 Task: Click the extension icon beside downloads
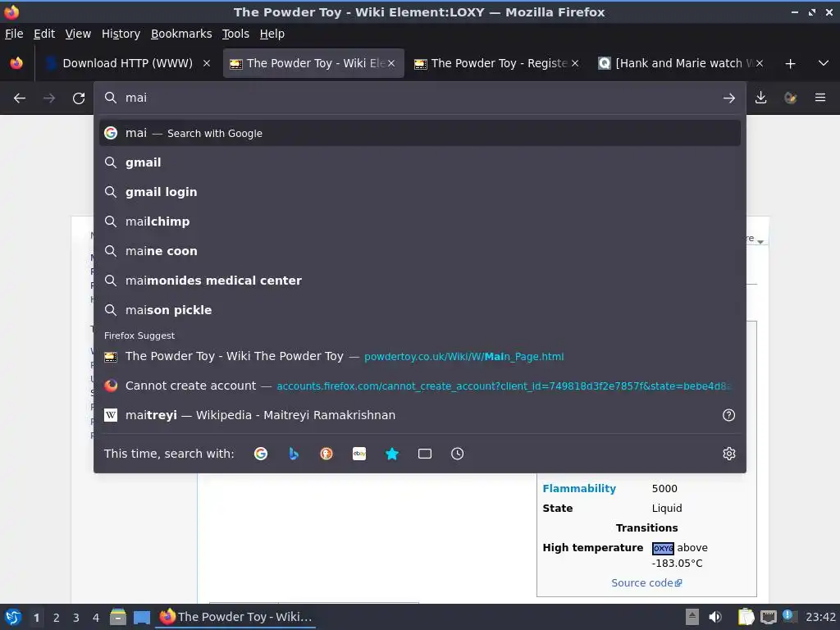coord(790,98)
